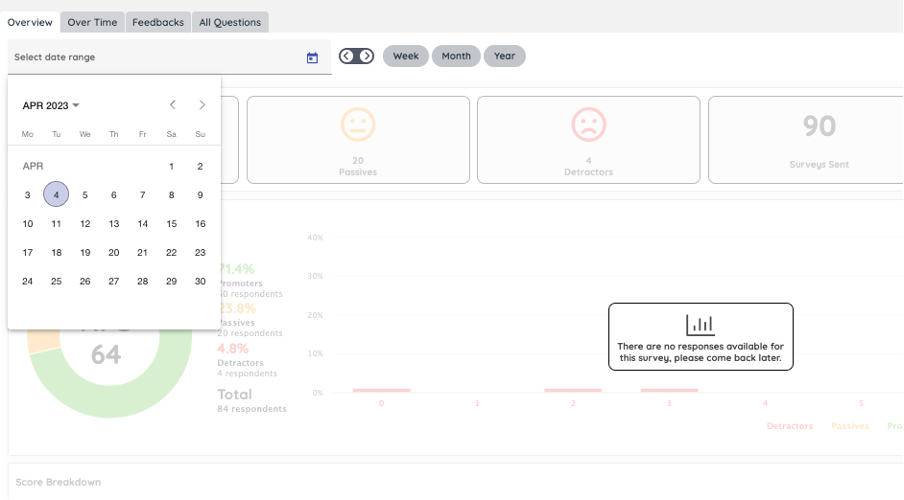Open the APR 2023 month-year dropdown
This screenshot has height=500, width=904.
(51, 105)
